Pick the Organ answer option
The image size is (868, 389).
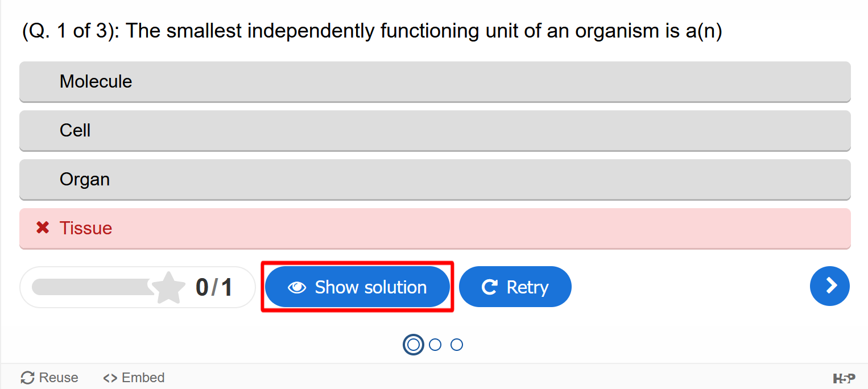tap(435, 179)
